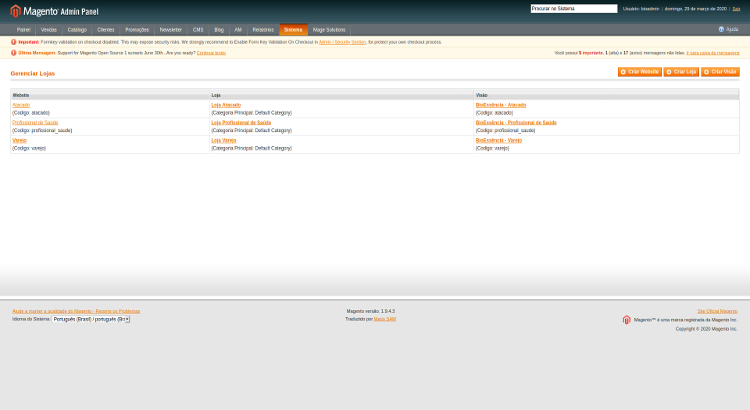Open the Clientes menu

[106, 30]
